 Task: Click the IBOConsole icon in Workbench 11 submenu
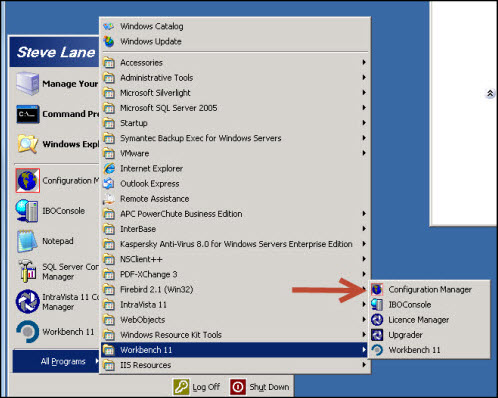[377, 305]
